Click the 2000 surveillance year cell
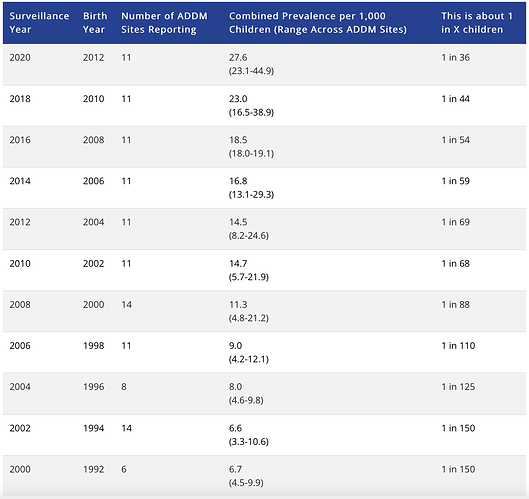 20,470
